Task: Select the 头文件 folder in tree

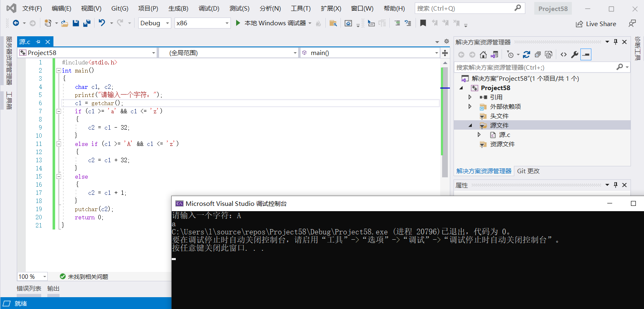Action: click(499, 116)
